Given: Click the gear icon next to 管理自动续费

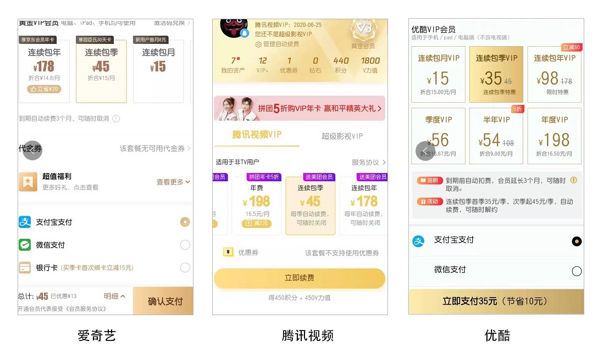Looking at the screenshot, I should [258, 44].
